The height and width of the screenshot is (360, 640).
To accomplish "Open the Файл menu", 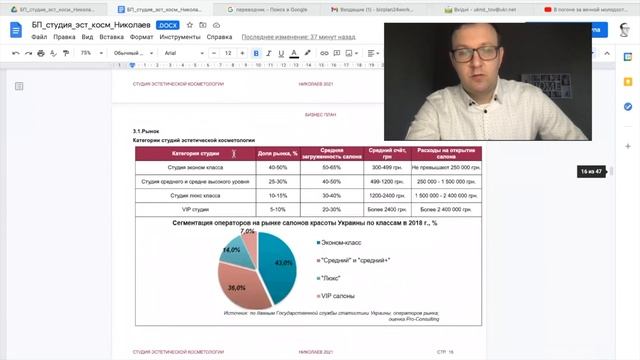I will pyautogui.click(x=39, y=37).
